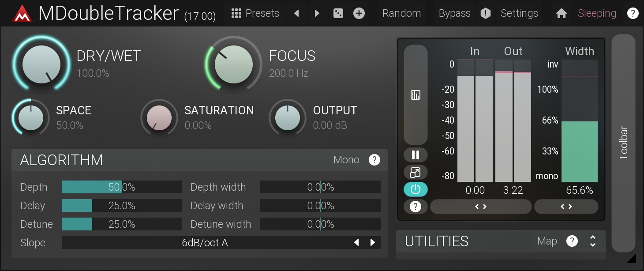Load the next preset arrow
The height and width of the screenshot is (271, 644).
(x=317, y=14)
